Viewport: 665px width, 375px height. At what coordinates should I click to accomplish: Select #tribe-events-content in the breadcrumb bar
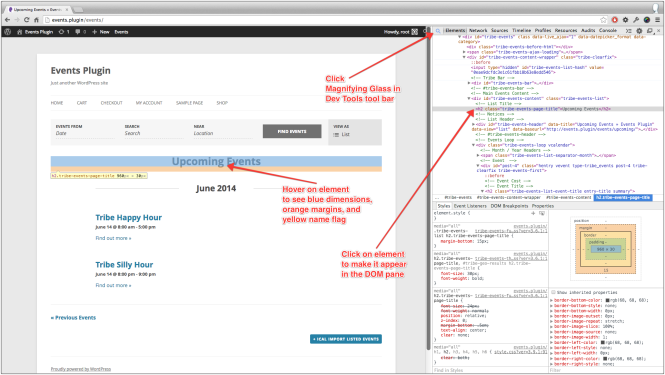click(568, 198)
